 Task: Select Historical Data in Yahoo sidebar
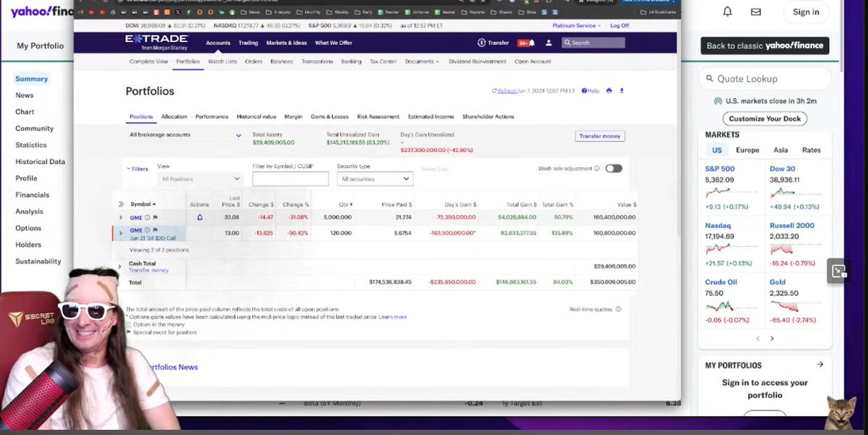click(x=41, y=161)
